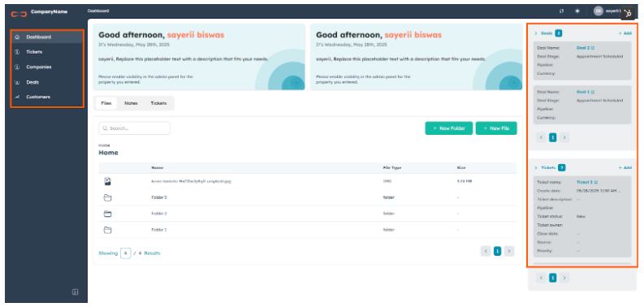Switch to the Notes tab

pyautogui.click(x=131, y=104)
